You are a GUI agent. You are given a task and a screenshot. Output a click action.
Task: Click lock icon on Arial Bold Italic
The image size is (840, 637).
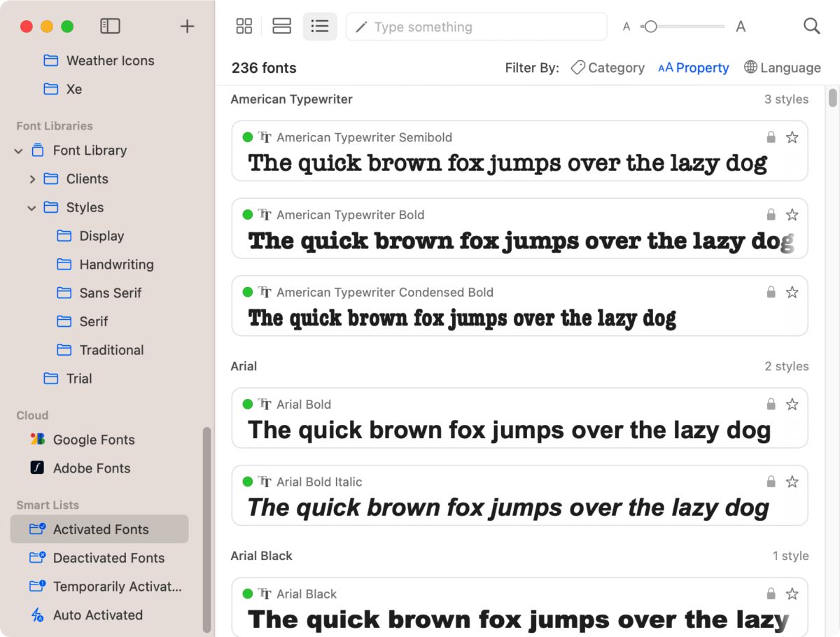point(771,482)
